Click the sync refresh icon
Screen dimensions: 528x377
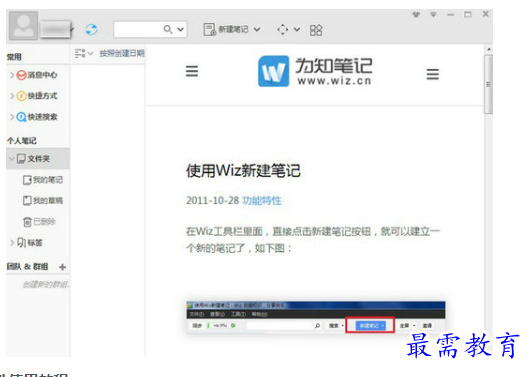point(91,30)
